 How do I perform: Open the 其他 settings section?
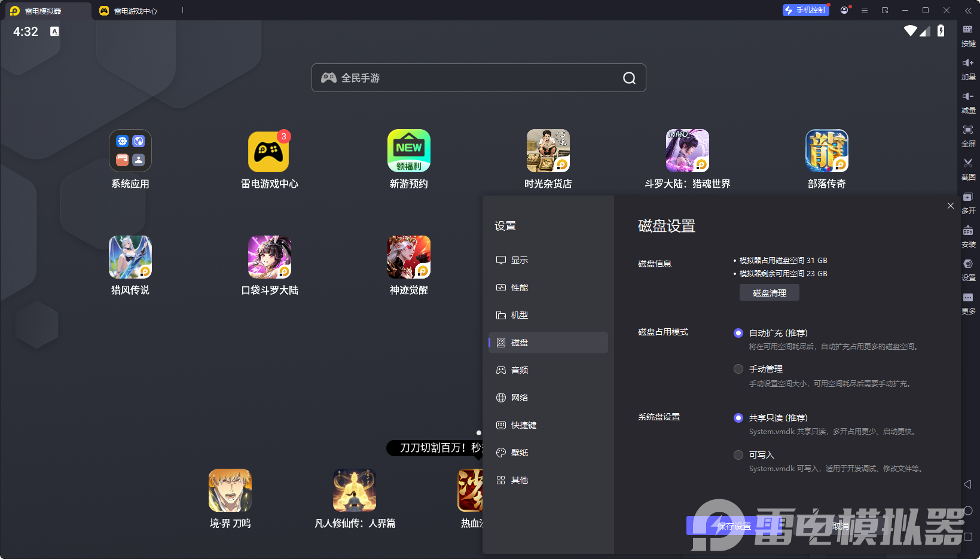[x=548, y=480]
